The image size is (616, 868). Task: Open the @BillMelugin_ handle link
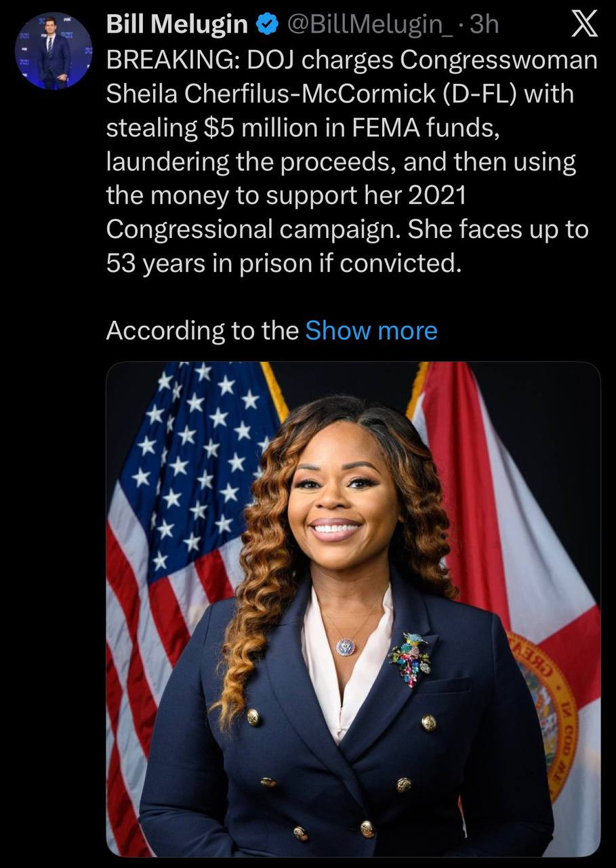tap(372, 25)
